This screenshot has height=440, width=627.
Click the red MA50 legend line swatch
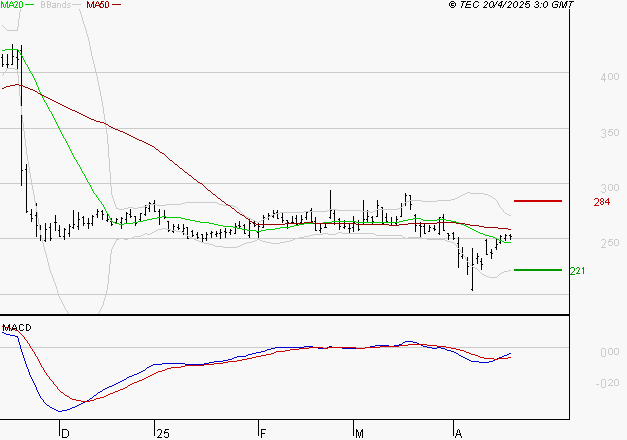[116, 6]
